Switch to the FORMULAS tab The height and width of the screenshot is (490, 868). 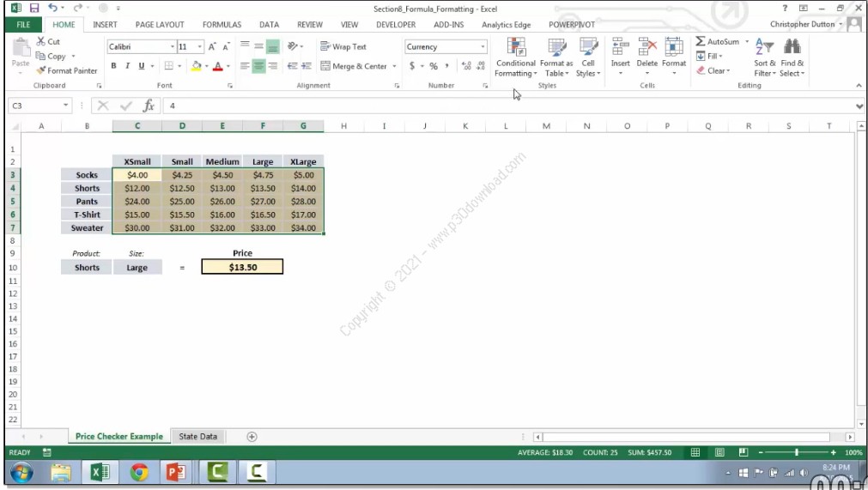222,24
